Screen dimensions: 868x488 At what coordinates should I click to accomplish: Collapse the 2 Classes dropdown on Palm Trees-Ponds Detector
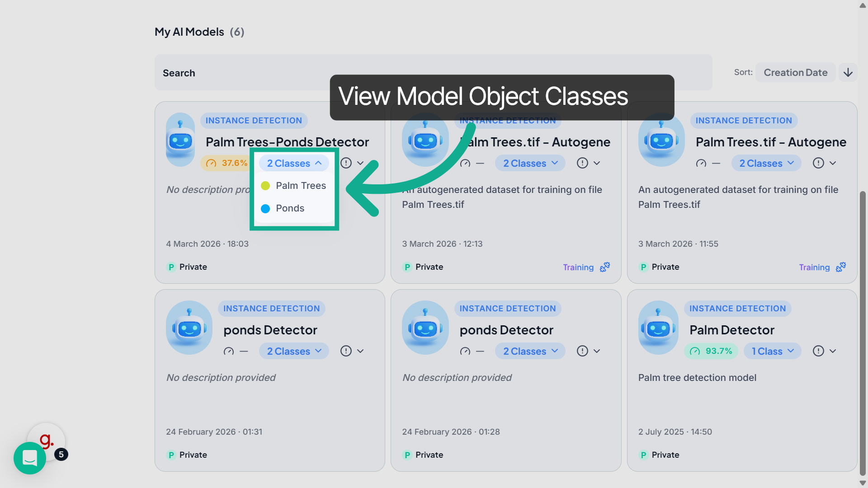tap(294, 163)
